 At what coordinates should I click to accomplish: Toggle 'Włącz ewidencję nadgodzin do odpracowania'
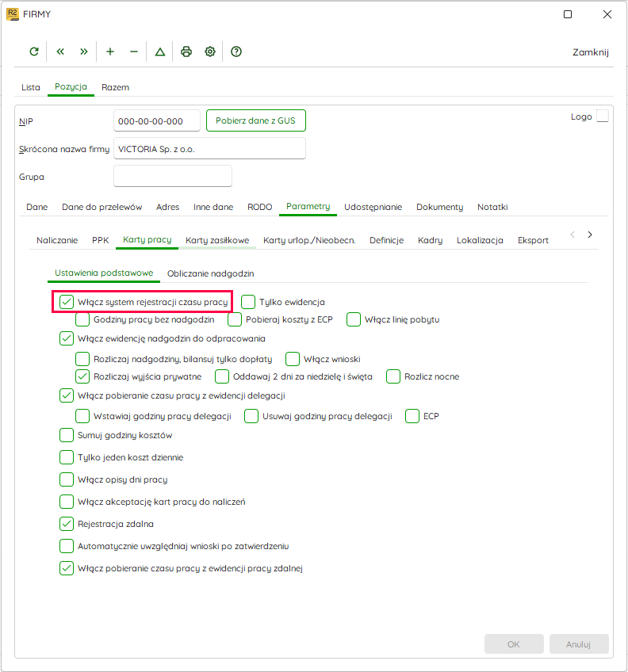click(x=67, y=338)
